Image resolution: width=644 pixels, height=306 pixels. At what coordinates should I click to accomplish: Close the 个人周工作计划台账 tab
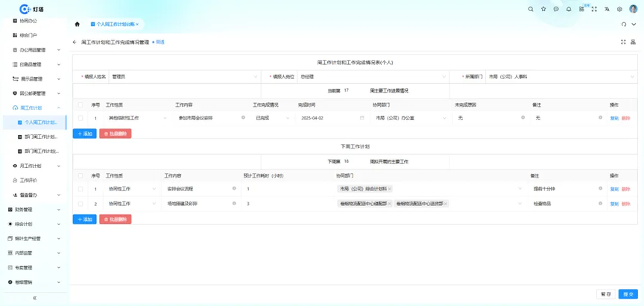[137, 25]
